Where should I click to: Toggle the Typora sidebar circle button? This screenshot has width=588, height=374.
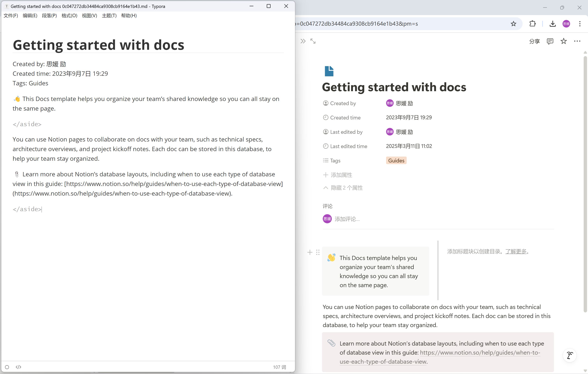pos(7,367)
